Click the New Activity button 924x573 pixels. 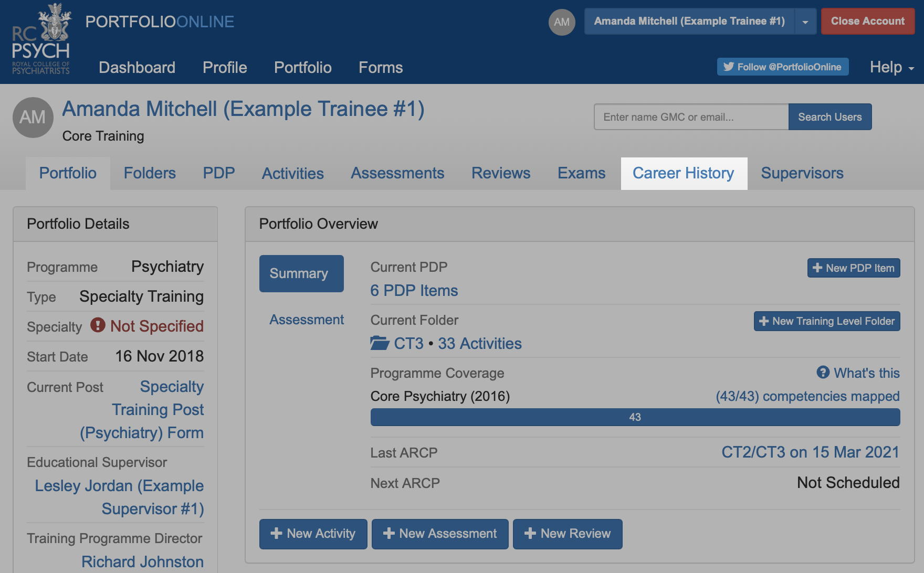coord(313,534)
